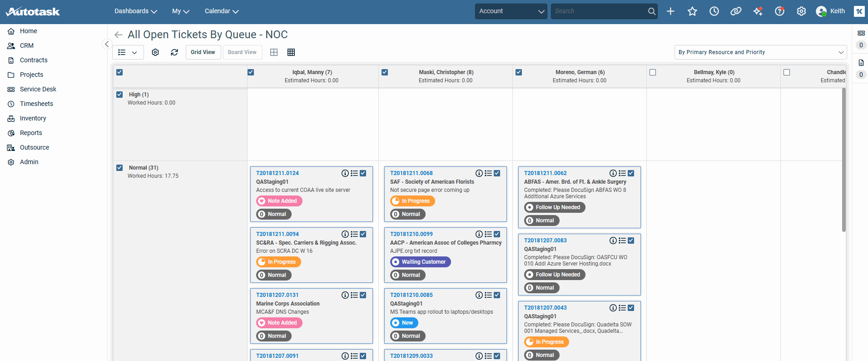Click the Waiting Customer status badge
The height and width of the screenshot is (361, 868).
(420, 262)
